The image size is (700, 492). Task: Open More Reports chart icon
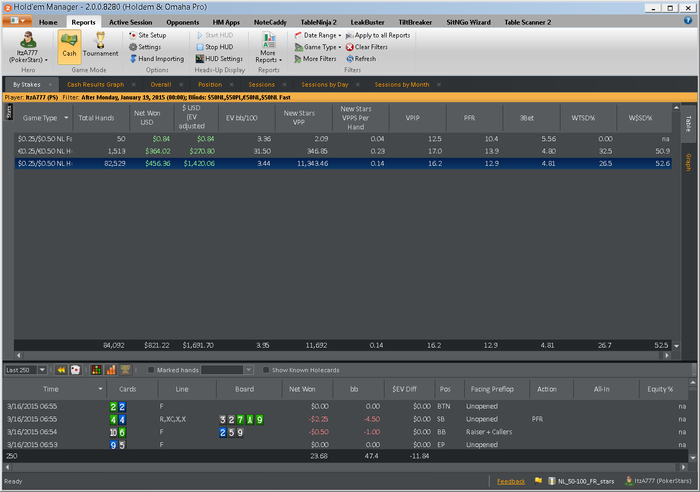[x=268, y=42]
